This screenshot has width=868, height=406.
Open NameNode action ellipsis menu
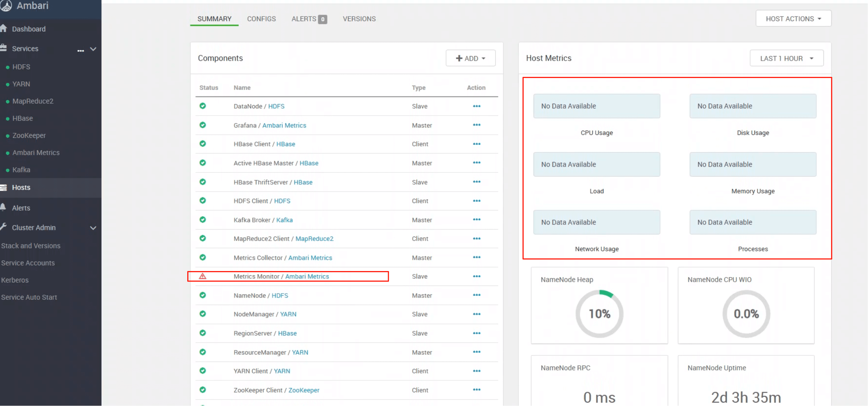tap(476, 295)
